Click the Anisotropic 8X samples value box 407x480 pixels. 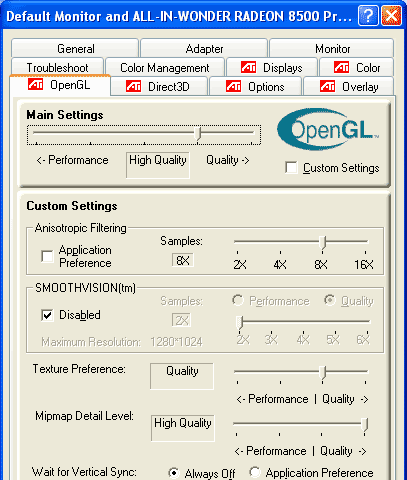[183, 260]
